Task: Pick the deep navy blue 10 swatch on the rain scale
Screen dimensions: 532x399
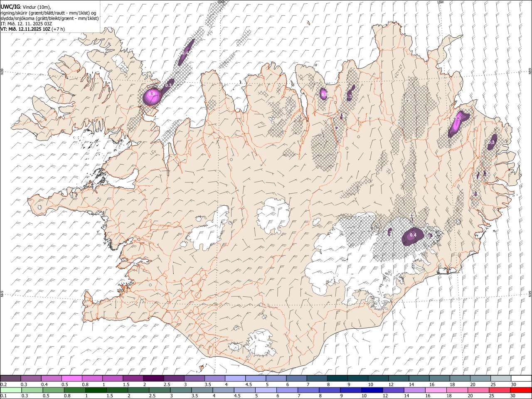Action: click(372, 390)
